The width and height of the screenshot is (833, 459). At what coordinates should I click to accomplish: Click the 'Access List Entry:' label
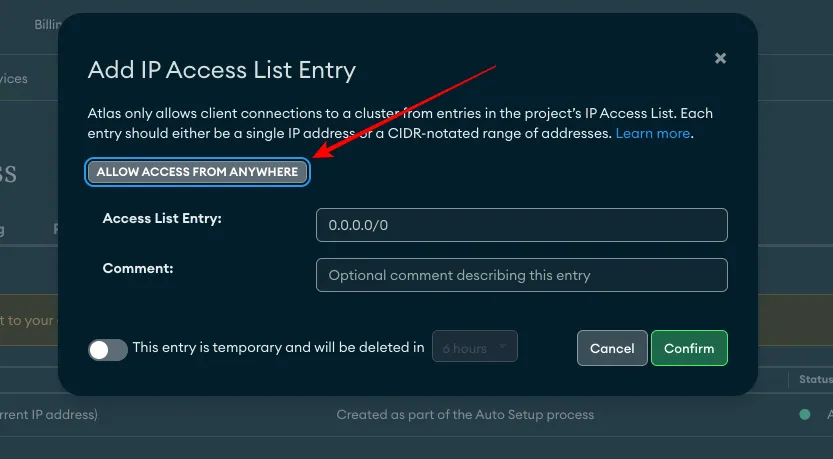pos(162,218)
